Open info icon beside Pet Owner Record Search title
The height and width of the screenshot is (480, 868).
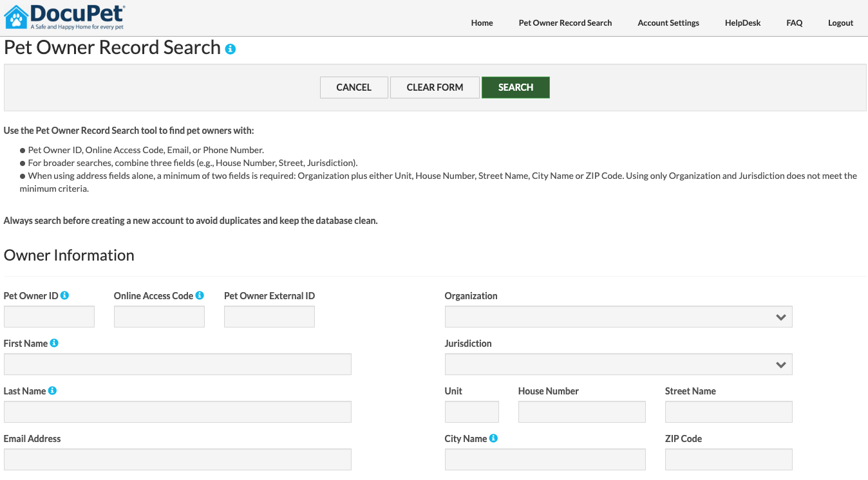[231, 49]
